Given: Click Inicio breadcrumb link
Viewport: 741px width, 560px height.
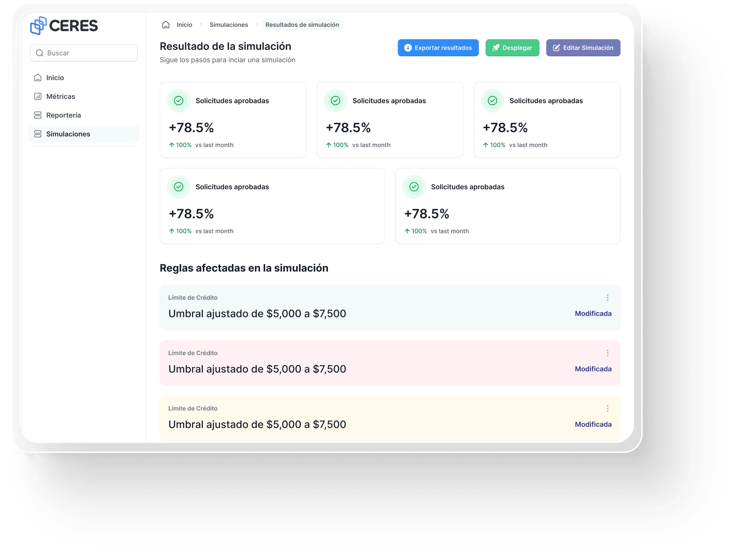Looking at the screenshot, I should [184, 25].
